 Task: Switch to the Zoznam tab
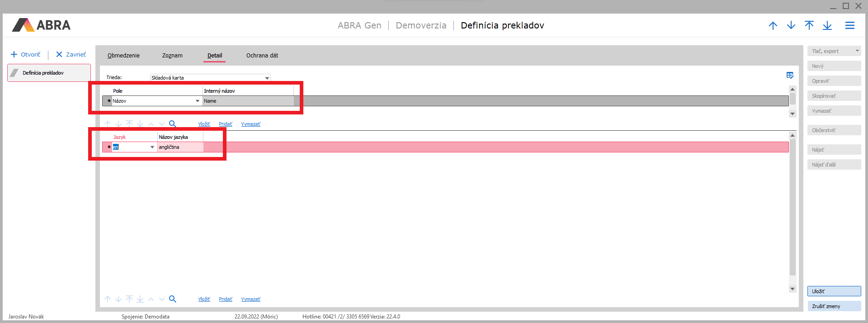(172, 56)
